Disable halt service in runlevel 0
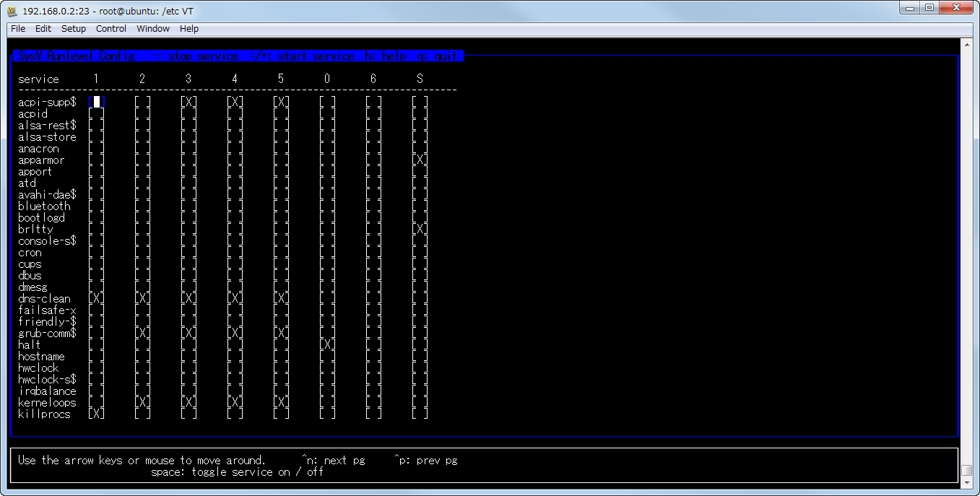Viewport: 980px width, 496px height. 327,345
